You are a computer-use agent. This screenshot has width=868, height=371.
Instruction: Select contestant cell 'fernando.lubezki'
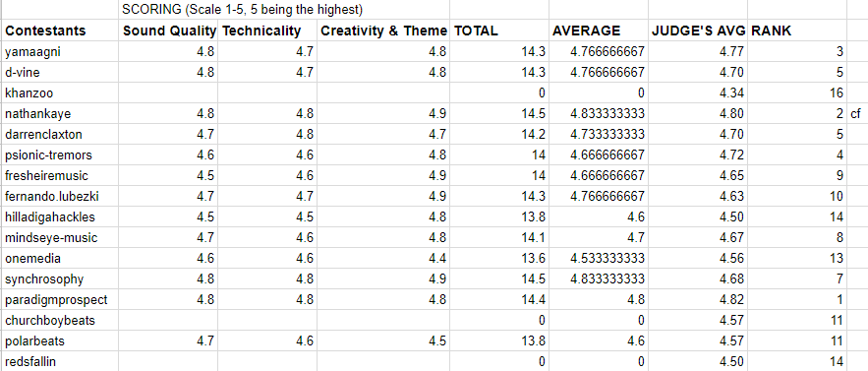coord(60,196)
